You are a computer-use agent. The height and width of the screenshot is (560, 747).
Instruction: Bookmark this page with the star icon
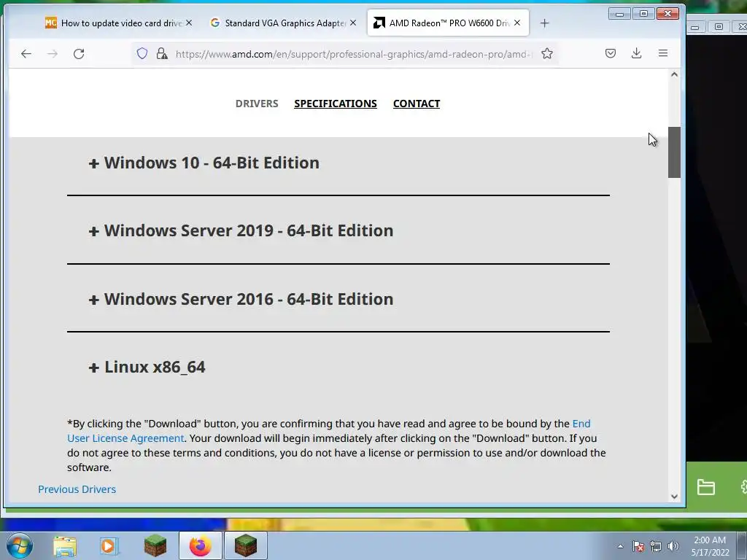[x=547, y=53]
